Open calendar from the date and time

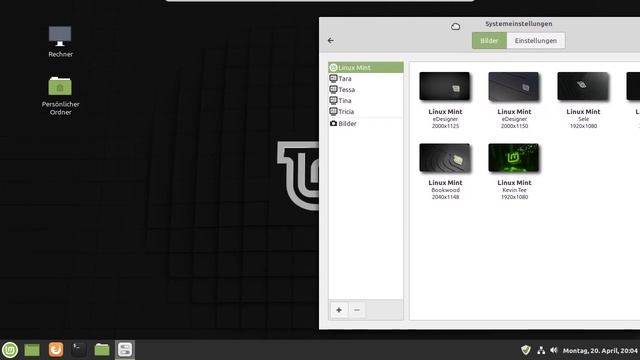[600, 351]
